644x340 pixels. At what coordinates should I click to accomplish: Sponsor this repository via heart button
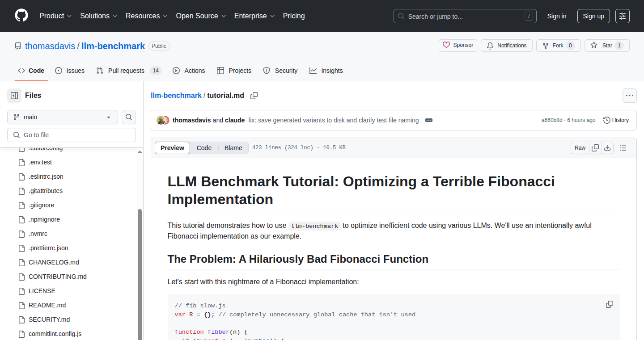click(x=458, y=46)
